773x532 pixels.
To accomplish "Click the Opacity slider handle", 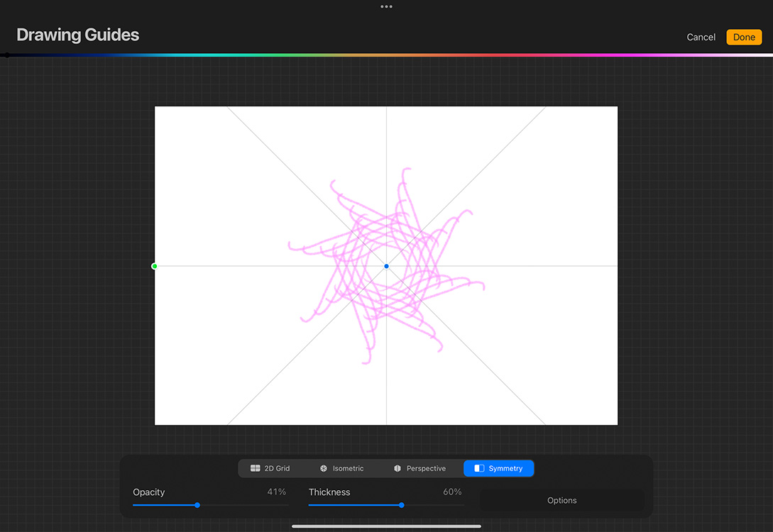I will pyautogui.click(x=197, y=505).
